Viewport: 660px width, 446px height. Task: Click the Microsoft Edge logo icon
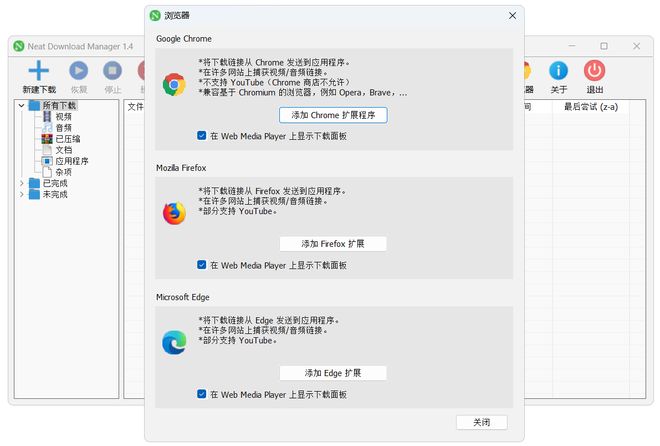click(x=174, y=342)
